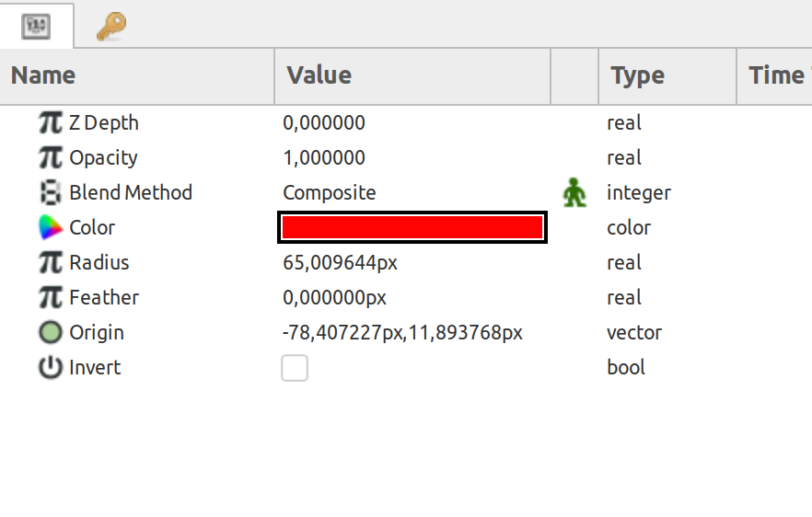Click the 'real' type in Z Depth row
This screenshot has height=517, width=812.
tap(624, 123)
